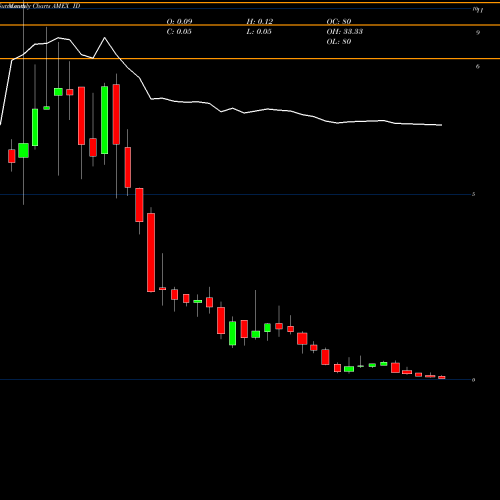Click the right end of the white average line
Viewport: 500px width, 500px height.
pyautogui.click(x=441, y=125)
